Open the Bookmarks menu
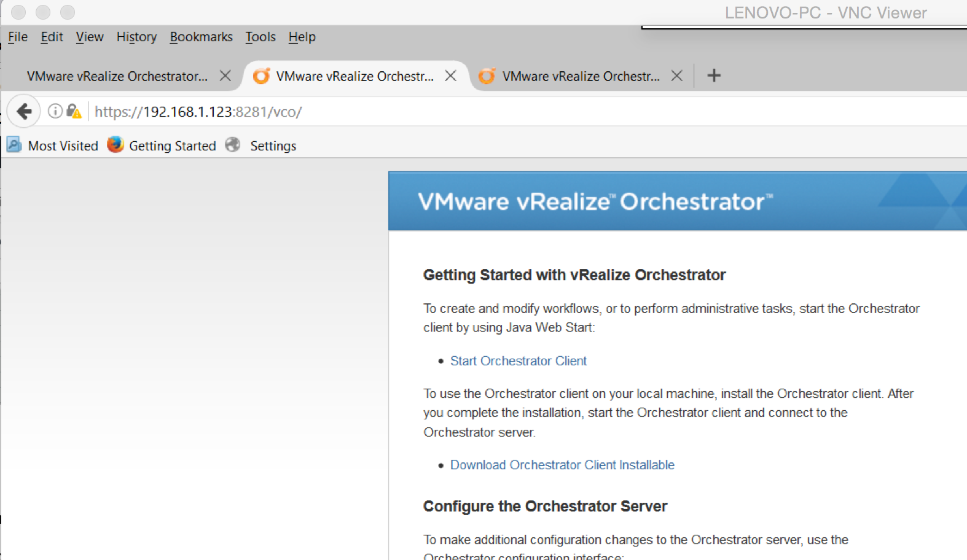Image resolution: width=967 pixels, height=560 pixels. click(202, 37)
